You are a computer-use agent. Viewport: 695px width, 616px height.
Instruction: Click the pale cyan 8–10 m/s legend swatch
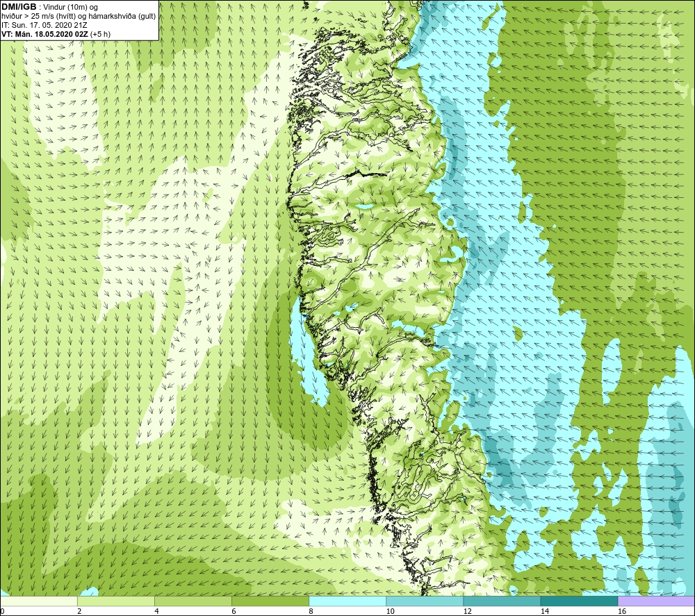[347, 601]
